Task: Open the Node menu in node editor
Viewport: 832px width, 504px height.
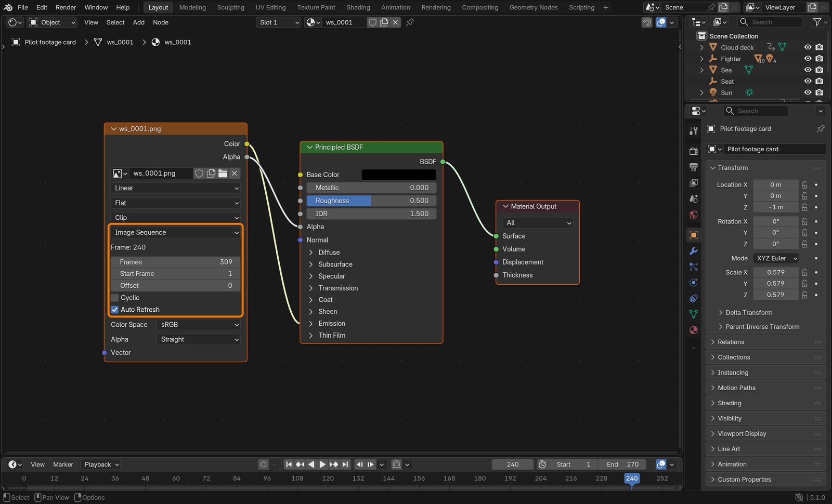Action: [x=161, y=22]
